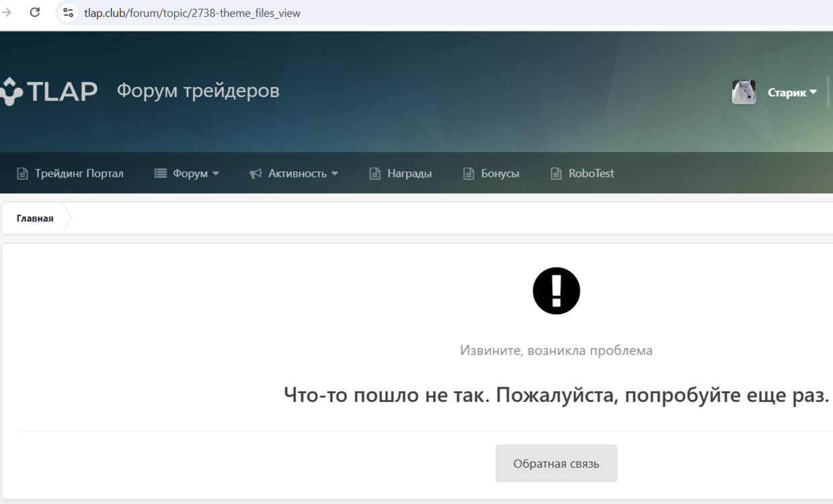This screenshot has height=504, width=833.
Task: Open the Форум трейдеров site title
Action: [198, 91]
